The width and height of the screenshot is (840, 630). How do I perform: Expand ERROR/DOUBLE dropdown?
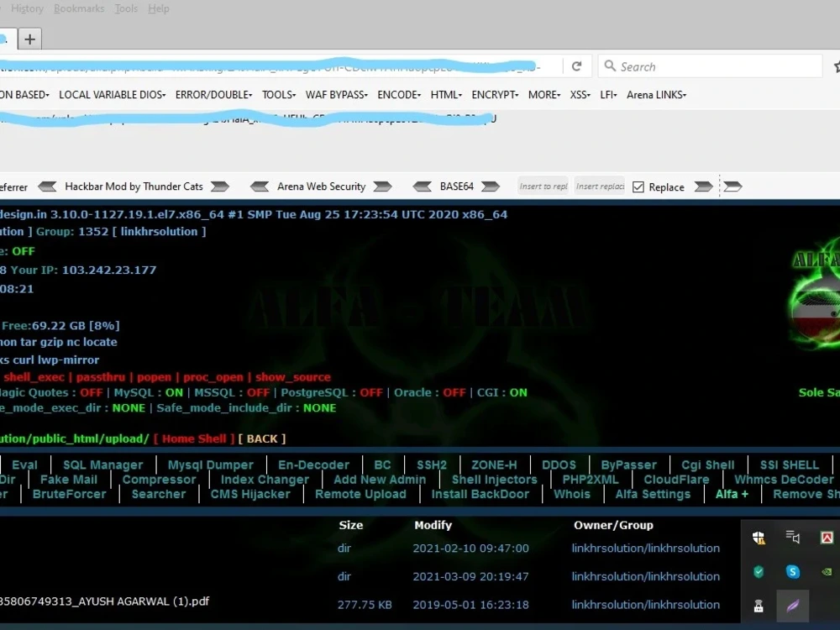point(213,95)
